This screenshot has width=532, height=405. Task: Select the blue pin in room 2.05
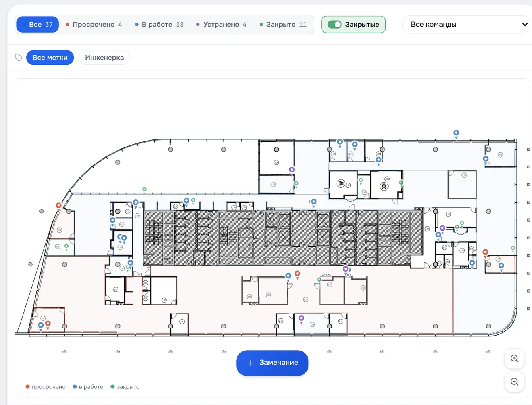point(340,143)
